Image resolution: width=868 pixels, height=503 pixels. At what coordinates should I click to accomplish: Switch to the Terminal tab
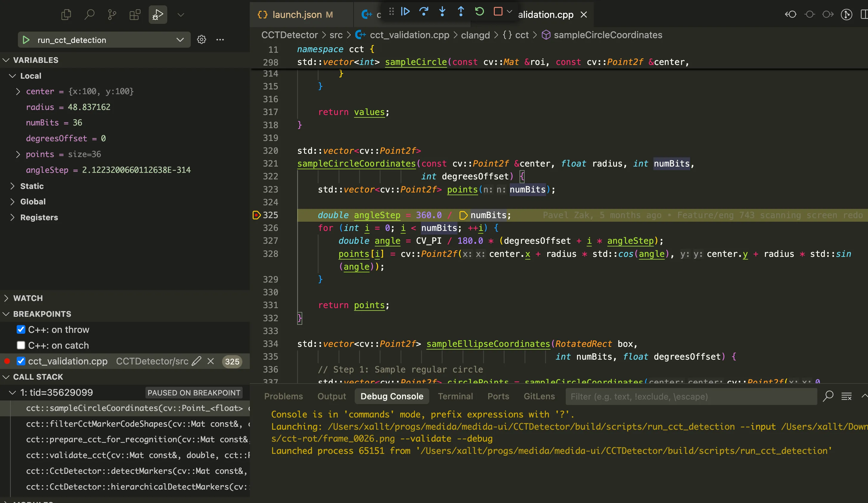pyautogui.click(x=455, y=396)
